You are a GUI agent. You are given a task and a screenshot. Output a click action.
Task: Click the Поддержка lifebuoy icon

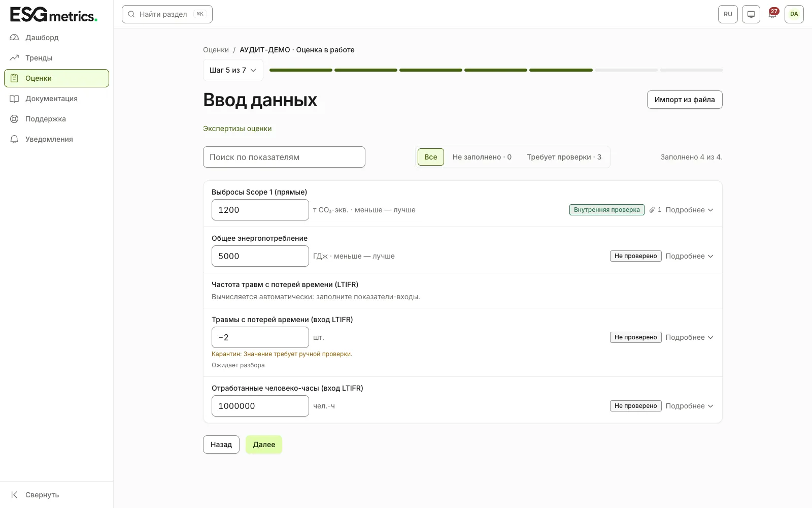click(14, 119)
